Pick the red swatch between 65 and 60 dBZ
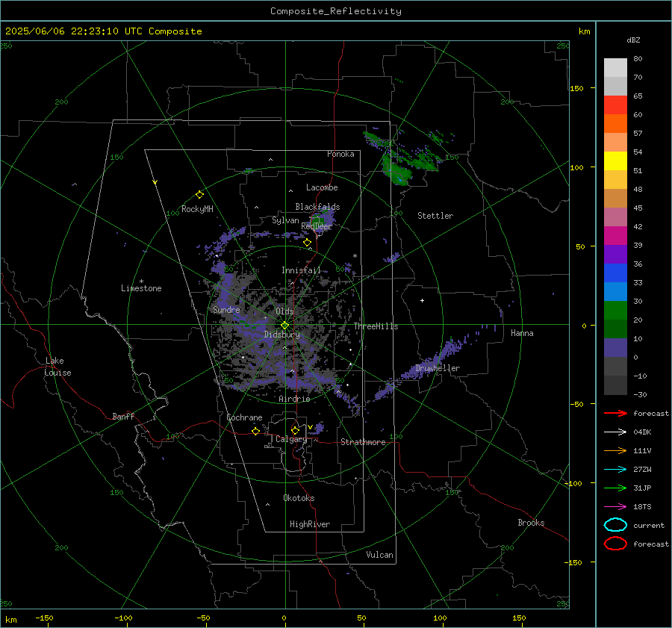The height and width of the screenshot is (628, 672). pos(615,105)
